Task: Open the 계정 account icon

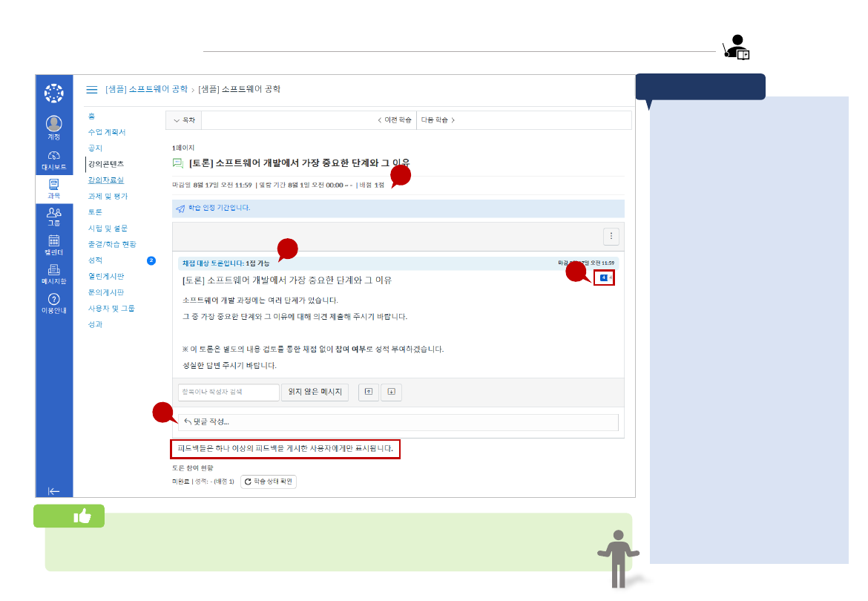Action: 53,123
